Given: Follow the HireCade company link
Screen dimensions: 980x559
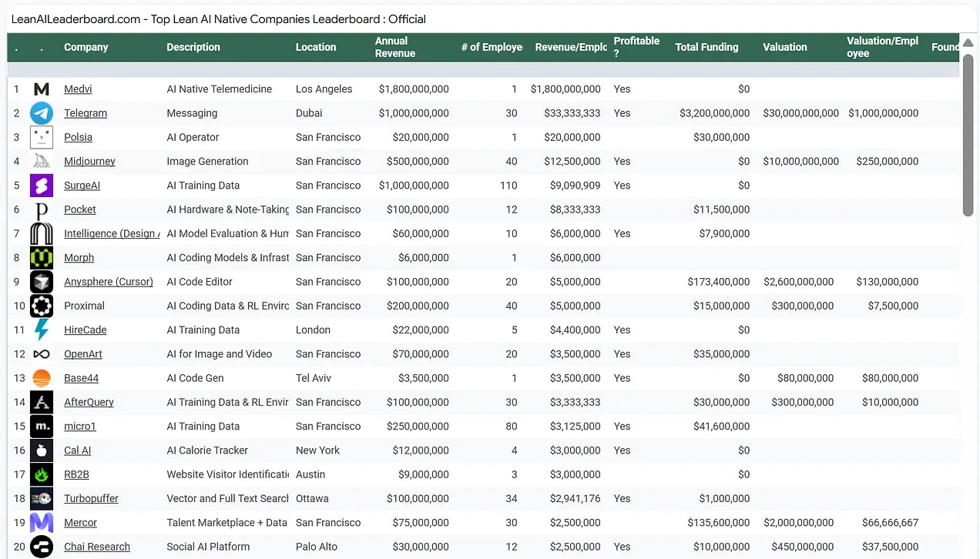Looking at the screenshot, I should 86,330.
